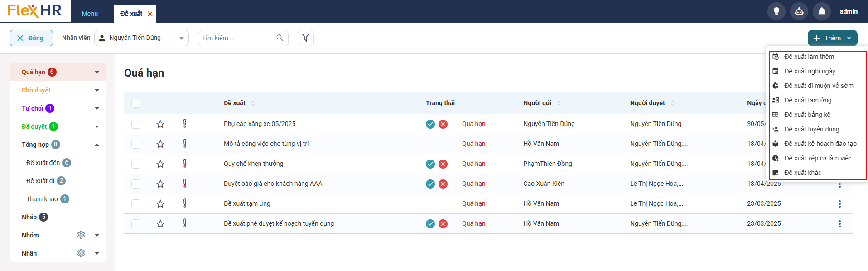The image size is (868, 271).
Task: Select checkbox for Duyệt báo giá row
Action: coord(136,184)
